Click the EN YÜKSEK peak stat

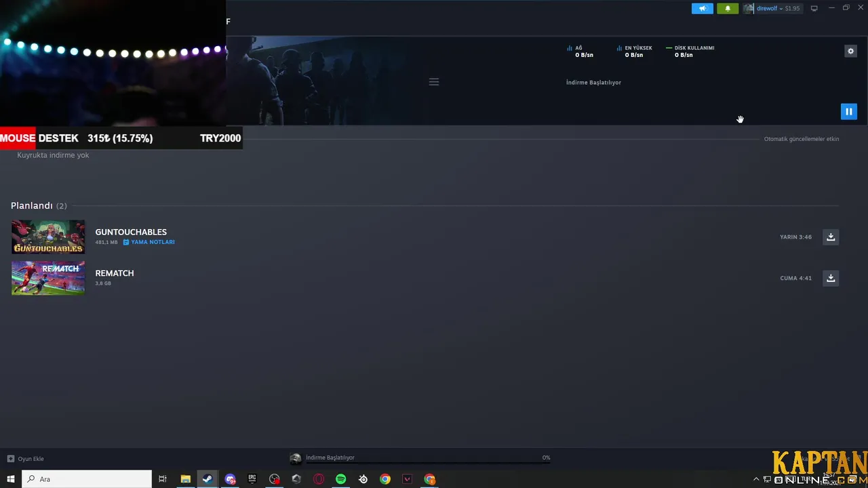point(634,52)
